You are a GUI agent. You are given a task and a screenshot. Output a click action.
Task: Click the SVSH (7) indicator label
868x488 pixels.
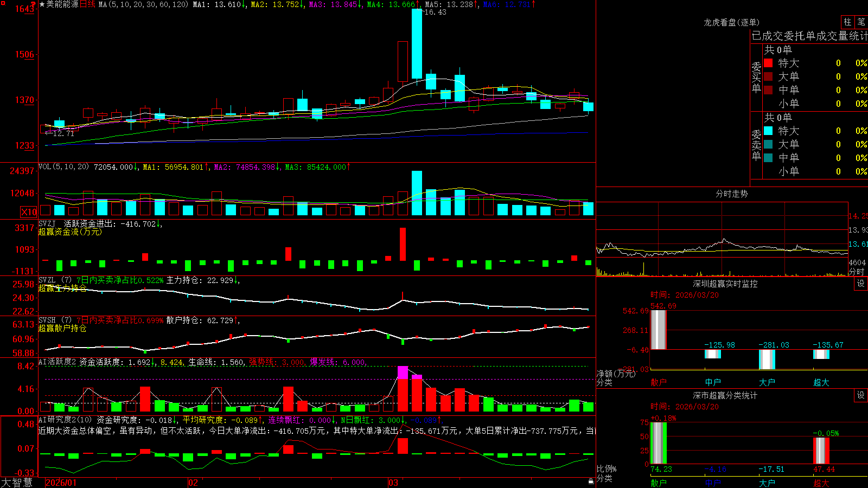55,320
